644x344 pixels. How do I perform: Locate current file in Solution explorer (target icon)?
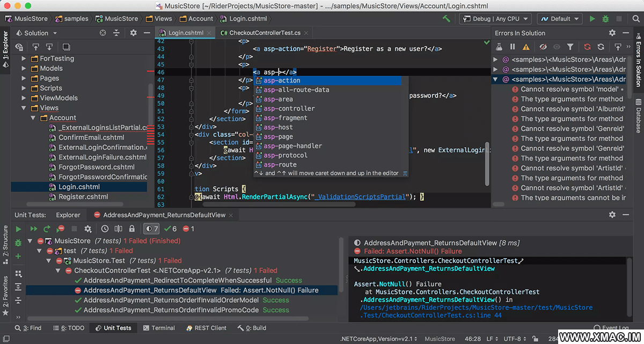coord(103,33)
